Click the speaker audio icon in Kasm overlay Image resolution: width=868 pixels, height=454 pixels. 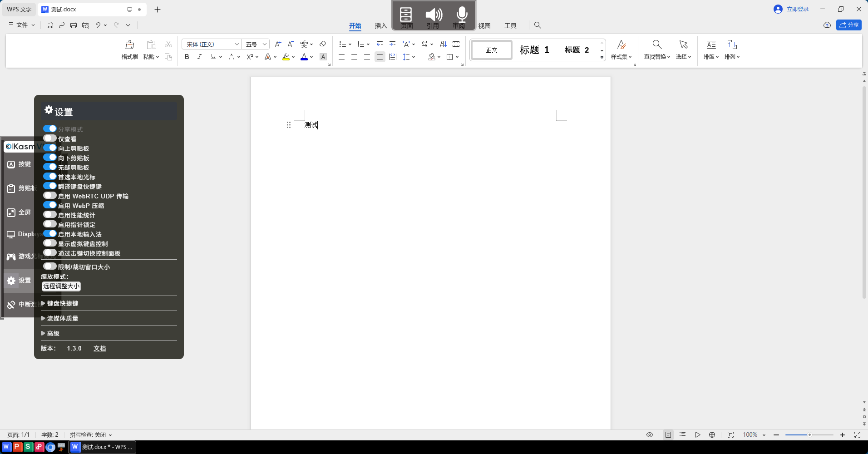(434, 15)
